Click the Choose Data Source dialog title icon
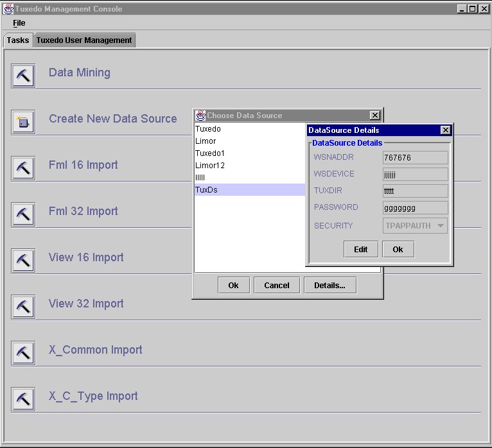This screenshot has width=492, height=448. 200,116
